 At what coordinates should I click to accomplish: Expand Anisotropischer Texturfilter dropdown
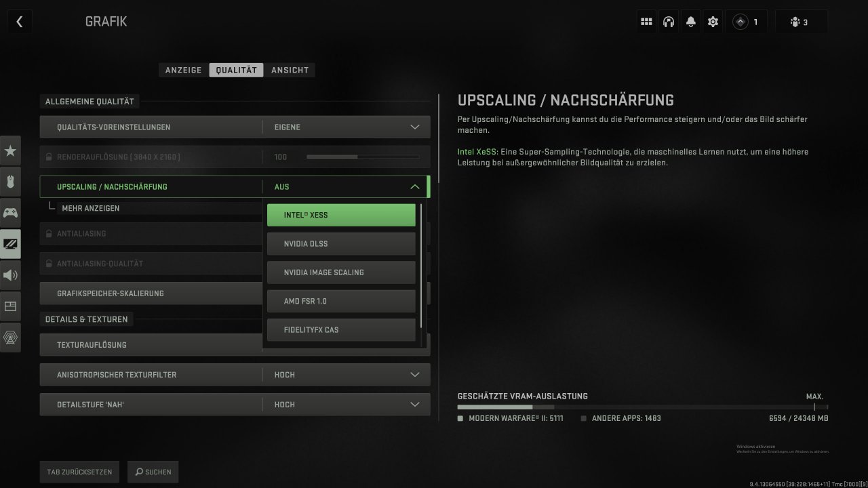pos(235,374)
